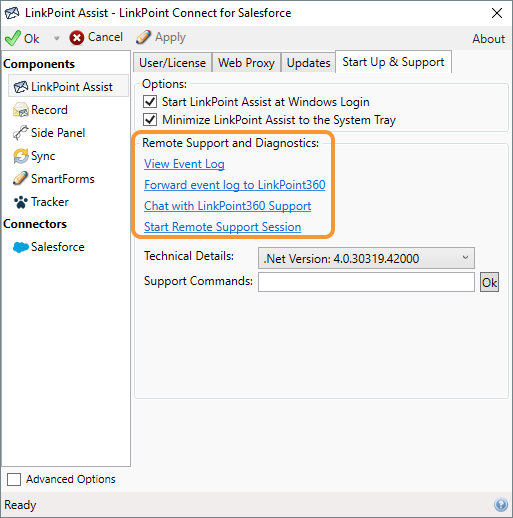The image size is (513, 518).
Task: Click the Options group heading
Action: click(164, 84)
